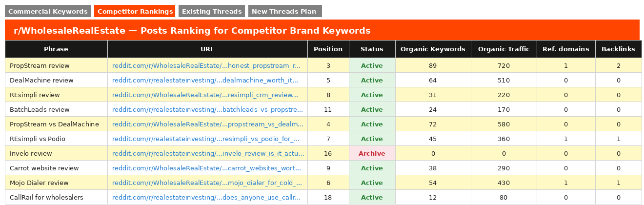
Task: Open the mojo_dialer_for_cold link
Action: (x=207, y=183)
